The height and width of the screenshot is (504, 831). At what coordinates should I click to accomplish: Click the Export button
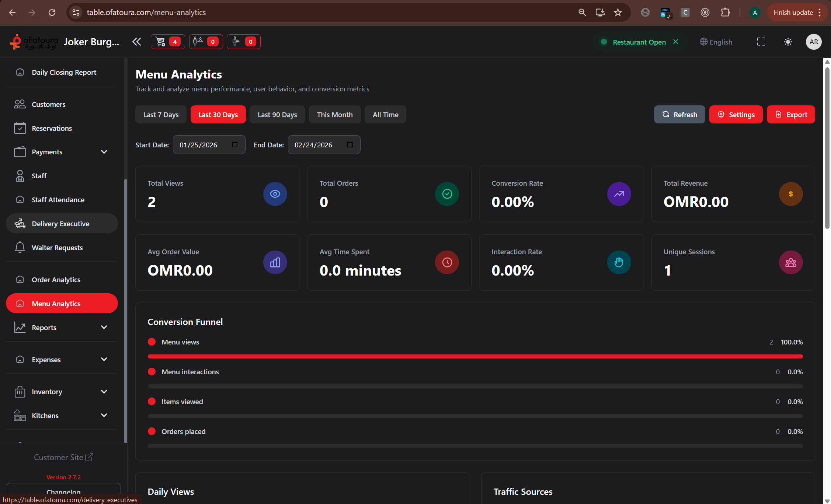[x=790, y=114]
